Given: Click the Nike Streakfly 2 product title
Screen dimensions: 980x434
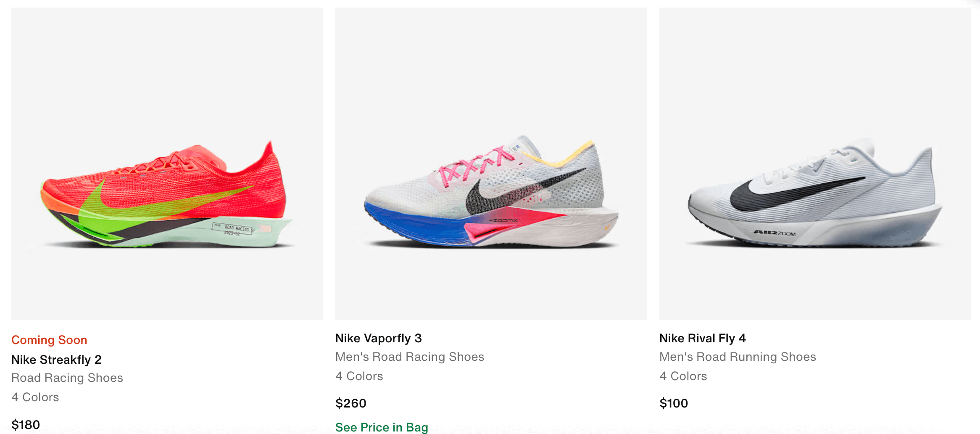Looking at the screenshot, I should point(56,360).
